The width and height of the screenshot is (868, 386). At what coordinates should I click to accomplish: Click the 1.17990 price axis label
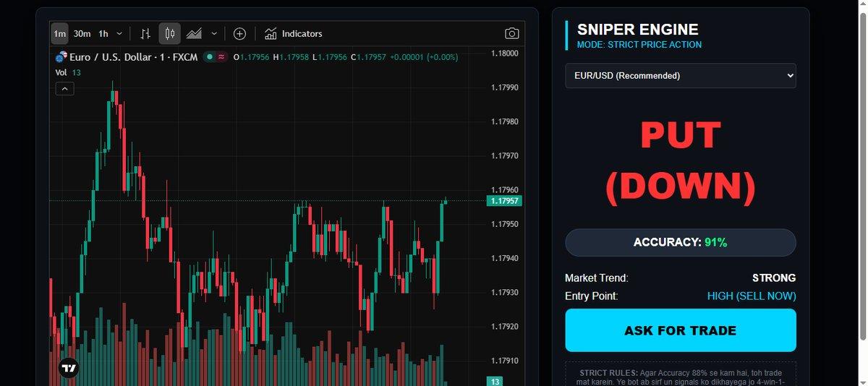point(504,87)
